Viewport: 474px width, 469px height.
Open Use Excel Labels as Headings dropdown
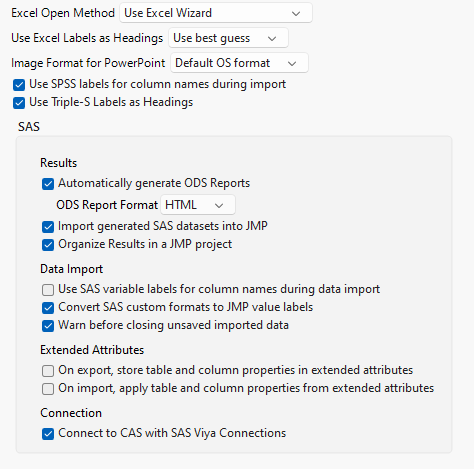coord(228,38)
